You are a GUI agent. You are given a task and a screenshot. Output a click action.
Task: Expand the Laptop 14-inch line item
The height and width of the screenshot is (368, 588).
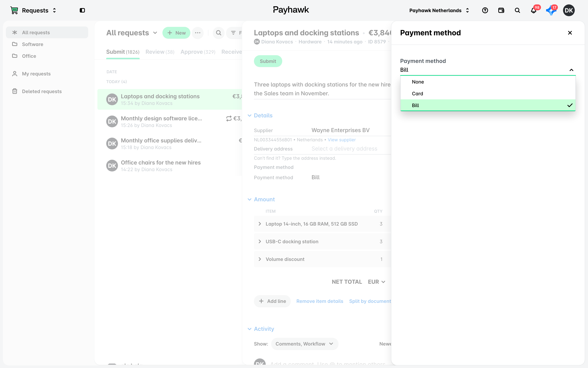(x=260, y=224)
